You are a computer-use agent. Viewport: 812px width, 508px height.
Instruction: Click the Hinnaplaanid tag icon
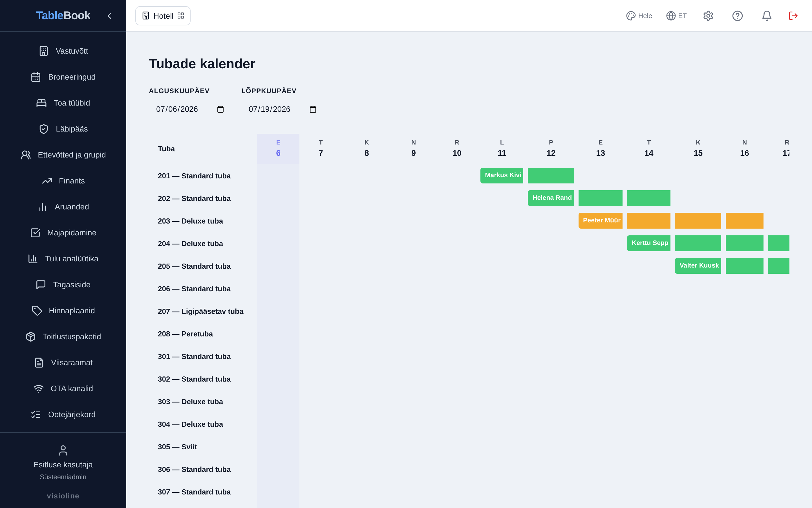[37, 311]
